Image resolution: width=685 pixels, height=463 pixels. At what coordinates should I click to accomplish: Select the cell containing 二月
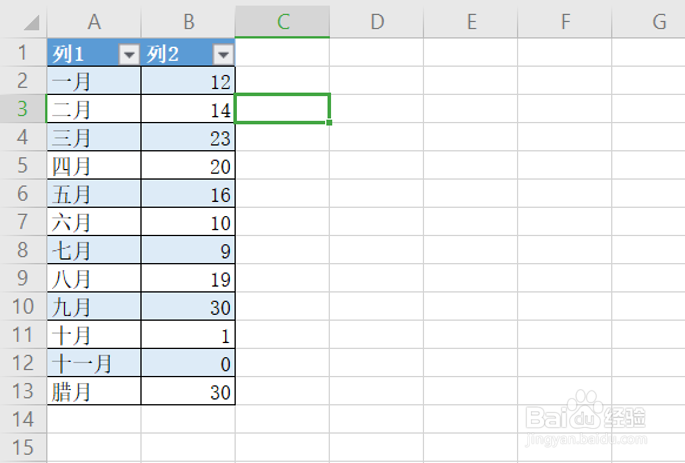click(94, 109)
